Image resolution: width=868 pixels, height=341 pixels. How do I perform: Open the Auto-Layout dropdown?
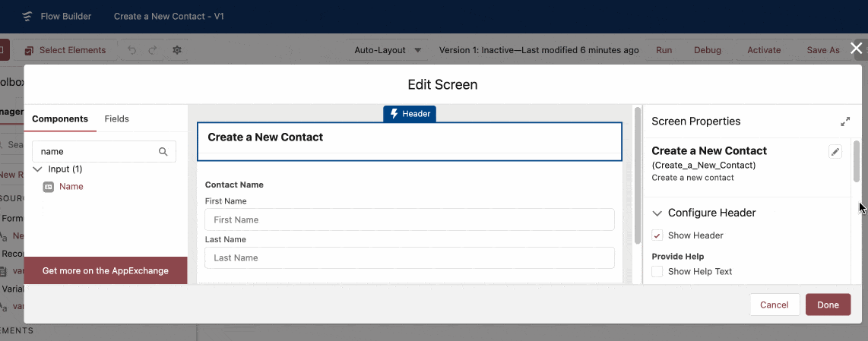(x=388, y=50)
